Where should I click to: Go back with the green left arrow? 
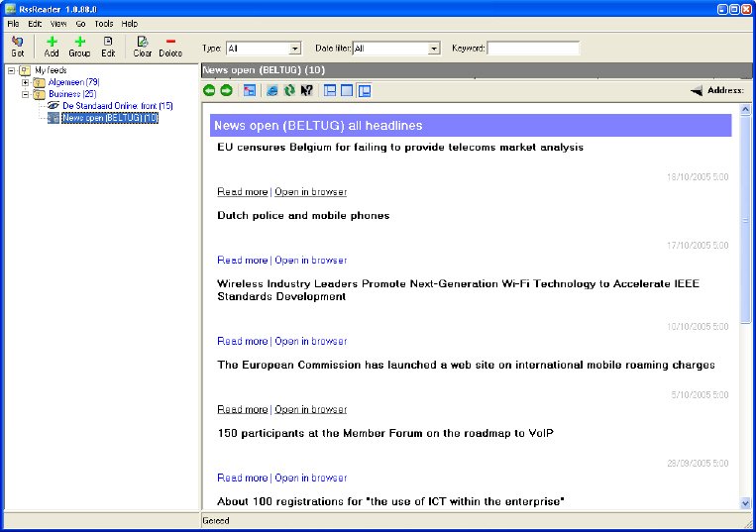point(209,90)
